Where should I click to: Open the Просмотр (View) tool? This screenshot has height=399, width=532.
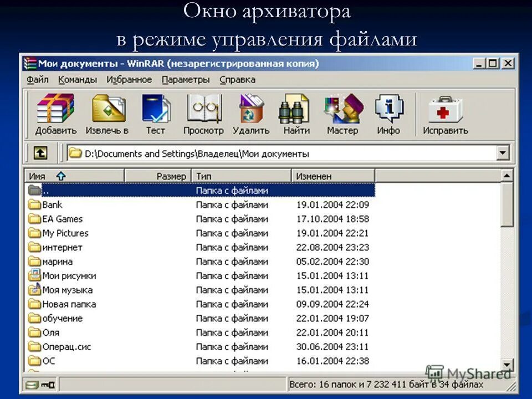pyautogui.click(x=204, y=109)
